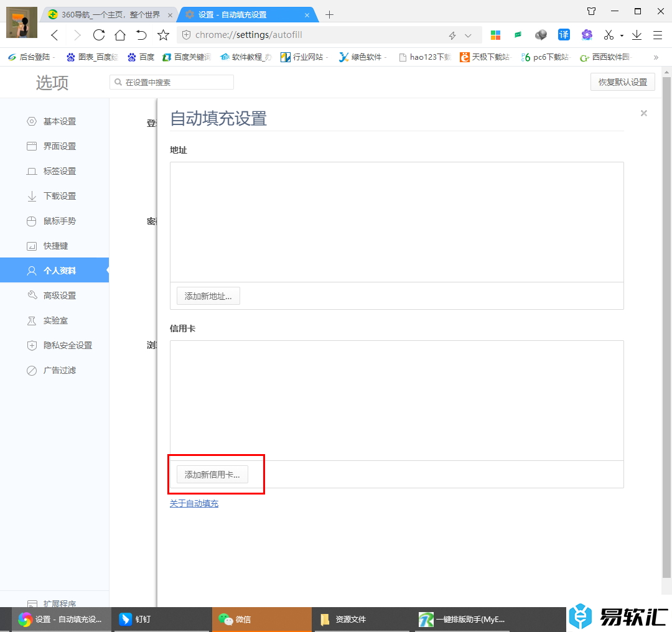
Task: Click the 恢复默认设置 button
Action: 623,82
